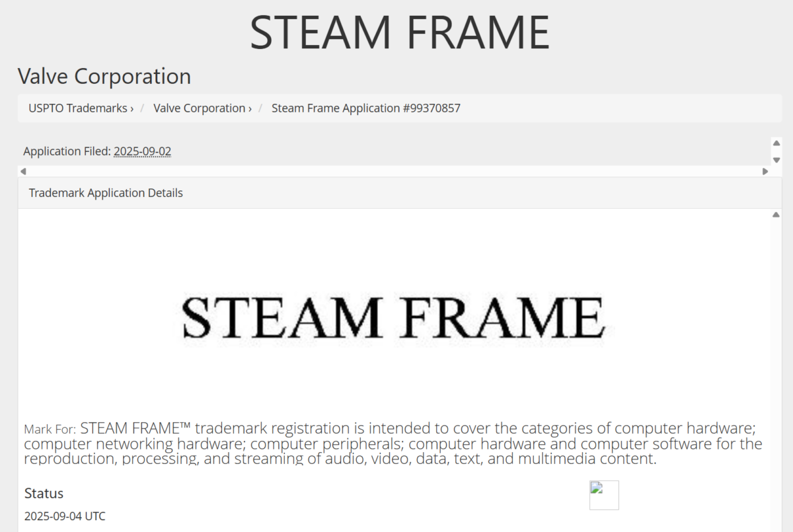Click the Status section heading

point(44,493)
